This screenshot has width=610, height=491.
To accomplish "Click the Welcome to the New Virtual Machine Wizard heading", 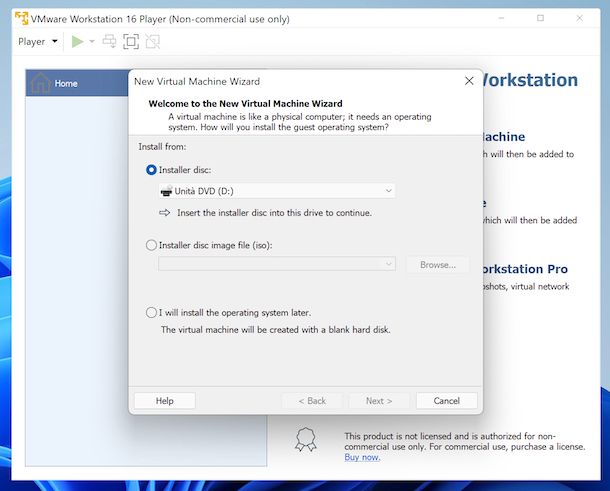I will pyautogui.click(x=245, y=103).
